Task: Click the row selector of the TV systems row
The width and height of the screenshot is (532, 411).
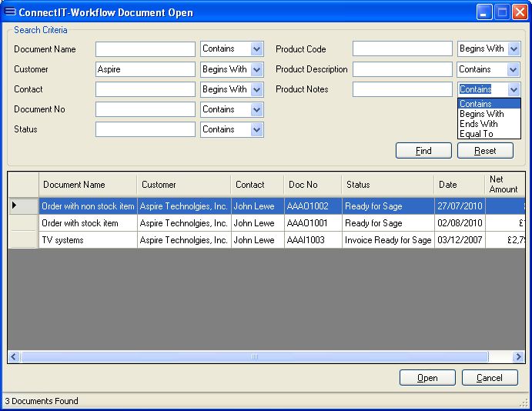Action: [23, 240]
